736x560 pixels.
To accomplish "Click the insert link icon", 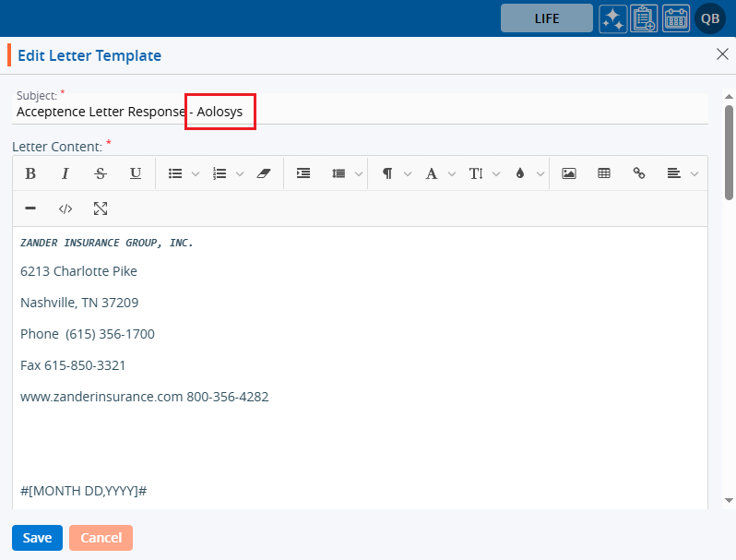I will tap(639, 173).
